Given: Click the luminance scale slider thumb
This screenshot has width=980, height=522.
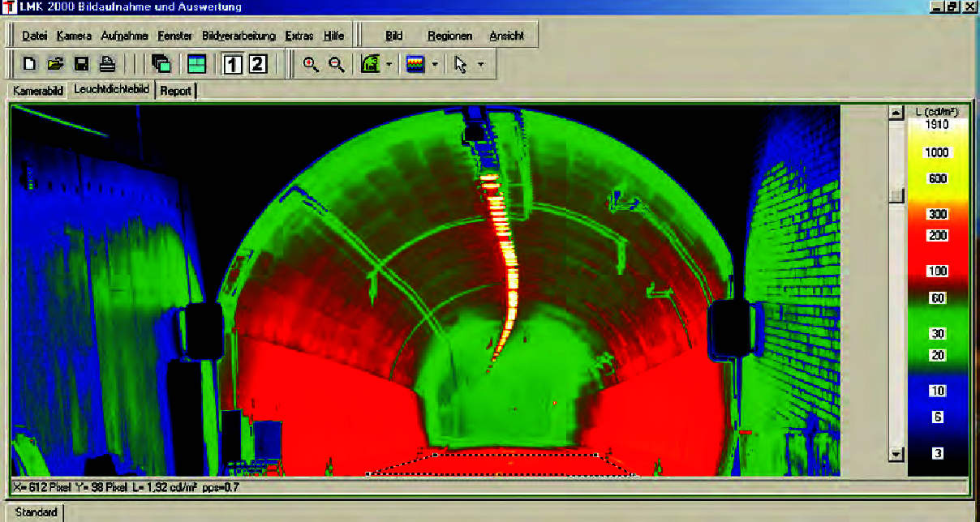Looking at the screenshot, I should click(896, 195).
